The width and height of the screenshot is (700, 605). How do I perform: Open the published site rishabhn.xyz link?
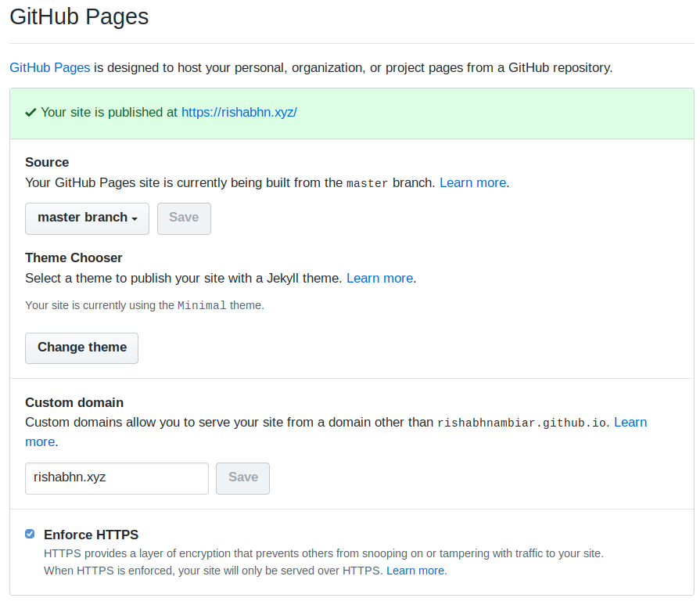[239, 112]
